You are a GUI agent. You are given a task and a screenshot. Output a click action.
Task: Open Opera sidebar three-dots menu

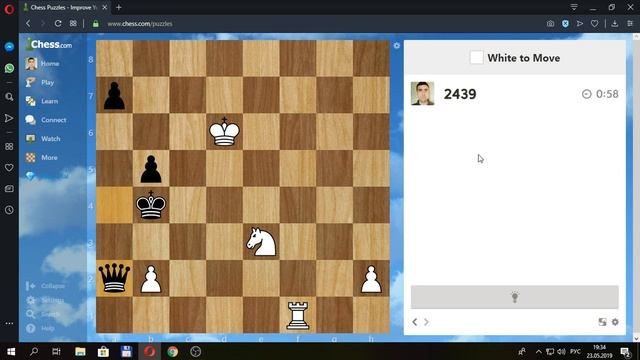[x=9, y=323]
